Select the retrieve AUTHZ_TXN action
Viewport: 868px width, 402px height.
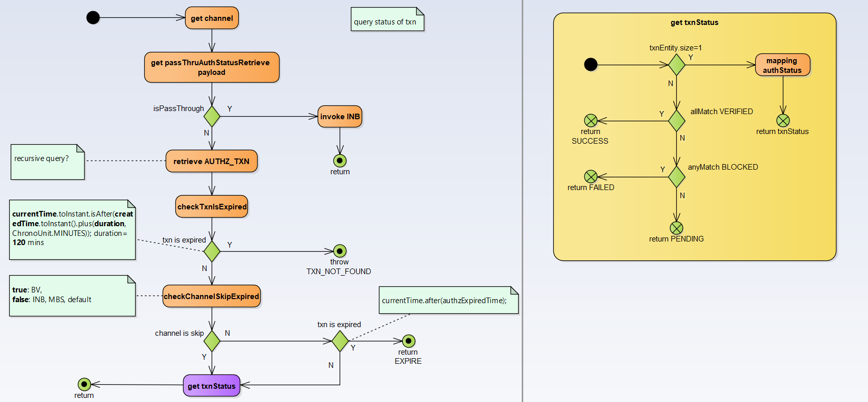click(x=212, y=162)
